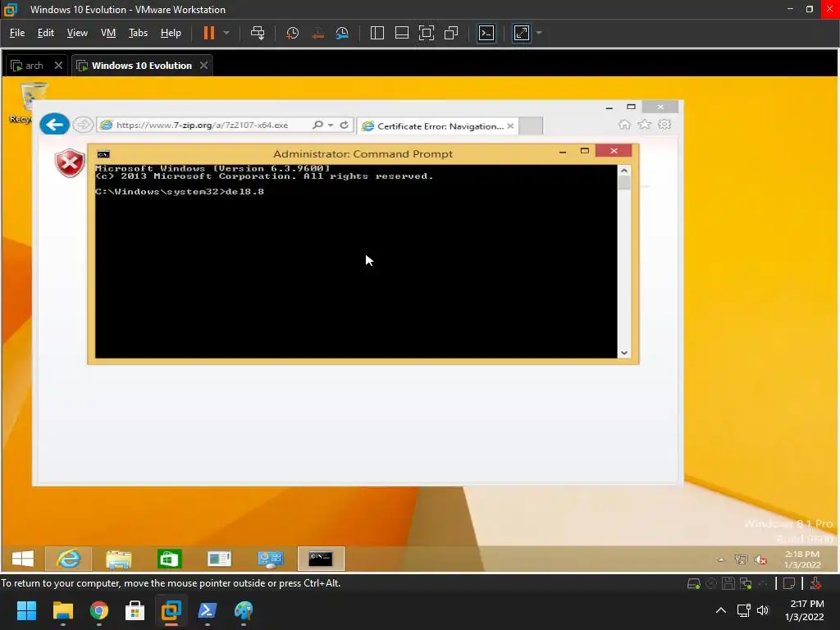The image size is (840, 630).
Task: Open host clock showing 2:17 PM
Action: (x=804, y=610)
